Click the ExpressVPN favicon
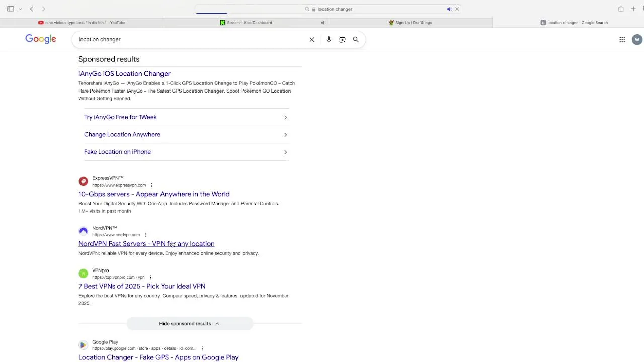Viewport: 644px width, 362px height. [x=84, y=182]
